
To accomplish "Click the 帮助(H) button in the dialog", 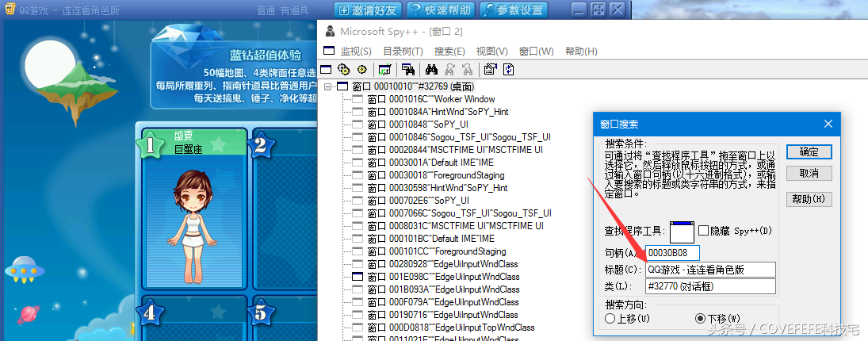I will click(x=809, y=199).
